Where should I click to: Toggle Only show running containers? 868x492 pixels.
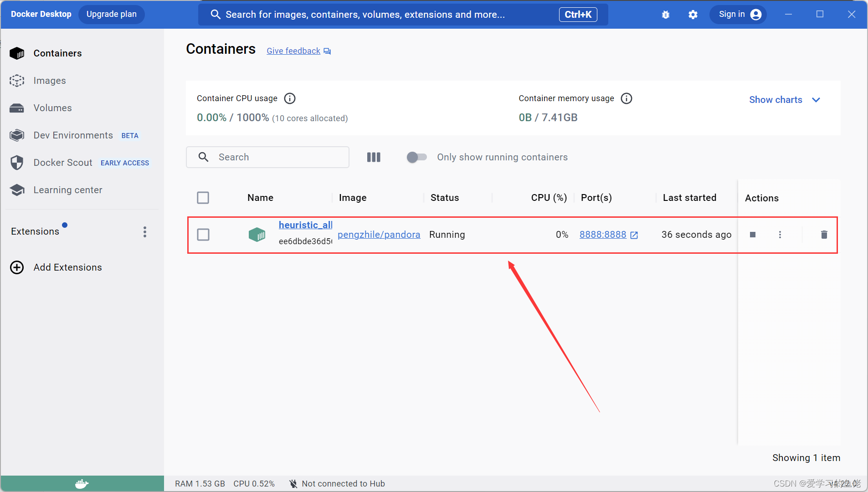[x=416, y=157]
